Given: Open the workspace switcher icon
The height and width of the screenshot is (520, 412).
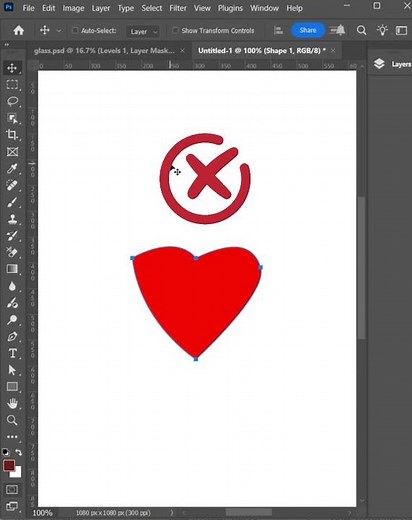Looking at the screenshot, I should coord(401,31).
